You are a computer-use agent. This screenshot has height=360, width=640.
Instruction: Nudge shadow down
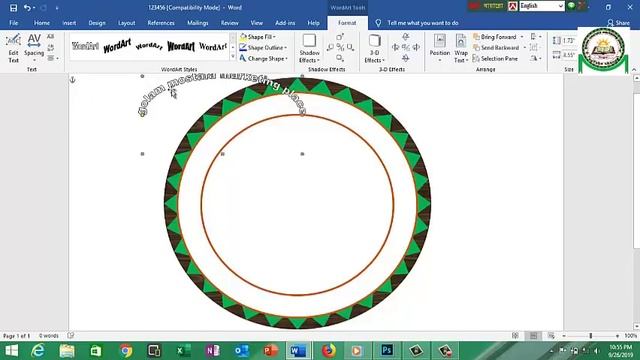[340, 58]
